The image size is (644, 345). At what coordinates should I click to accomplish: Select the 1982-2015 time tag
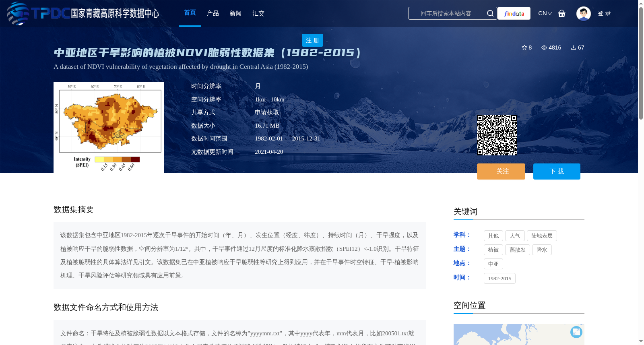(500, 279)
